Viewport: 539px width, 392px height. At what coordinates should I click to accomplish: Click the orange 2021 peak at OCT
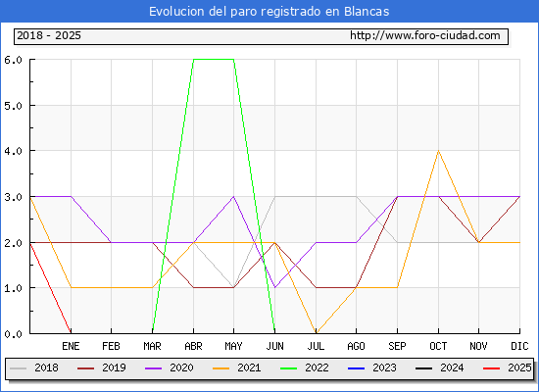[x=438, y=151]
